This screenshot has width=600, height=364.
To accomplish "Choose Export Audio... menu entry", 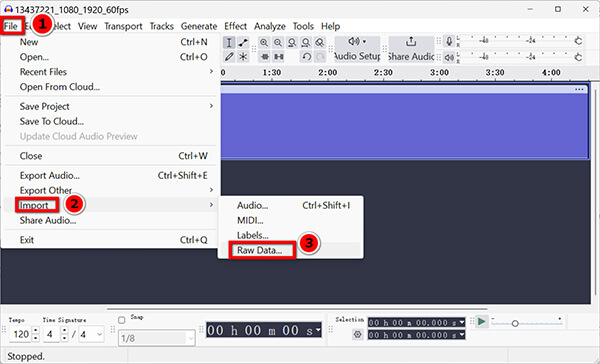I will (x=111, y=175).
